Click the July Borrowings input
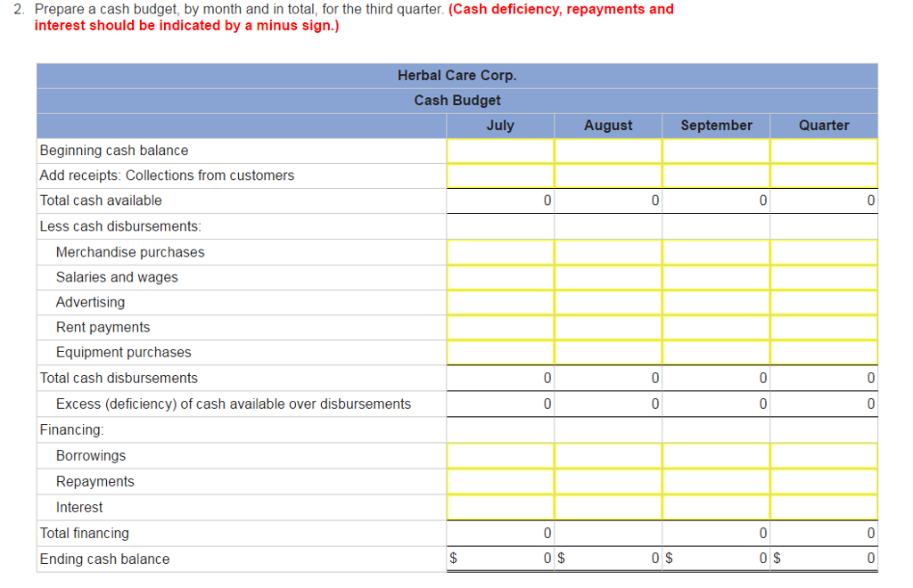The image size is (913, 588). point(500,456)
